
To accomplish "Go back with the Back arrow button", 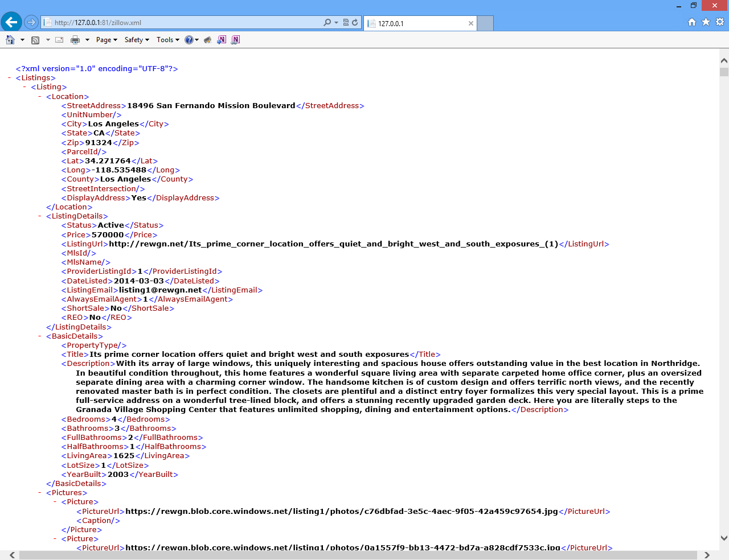I will 11,22.
